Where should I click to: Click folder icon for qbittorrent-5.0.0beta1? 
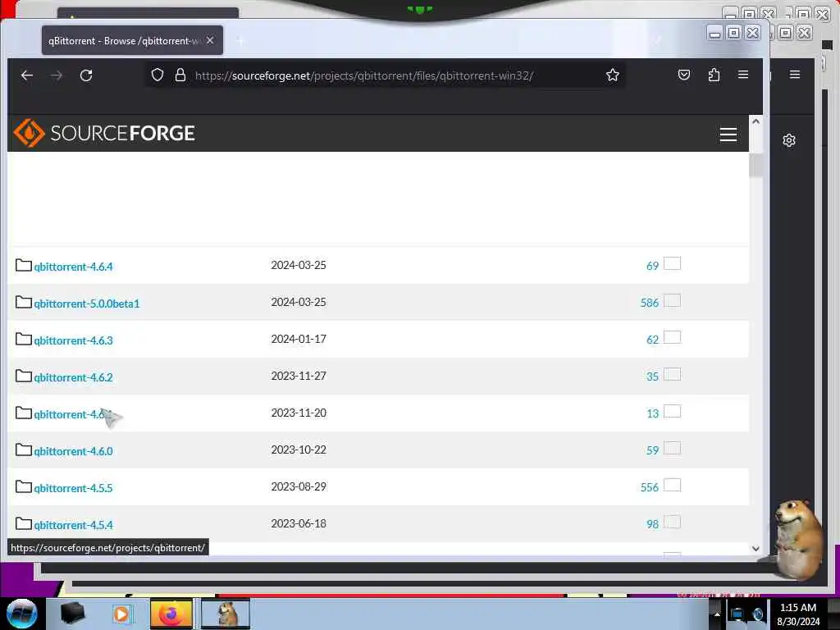pyautogui.click(x=24, y=302)
